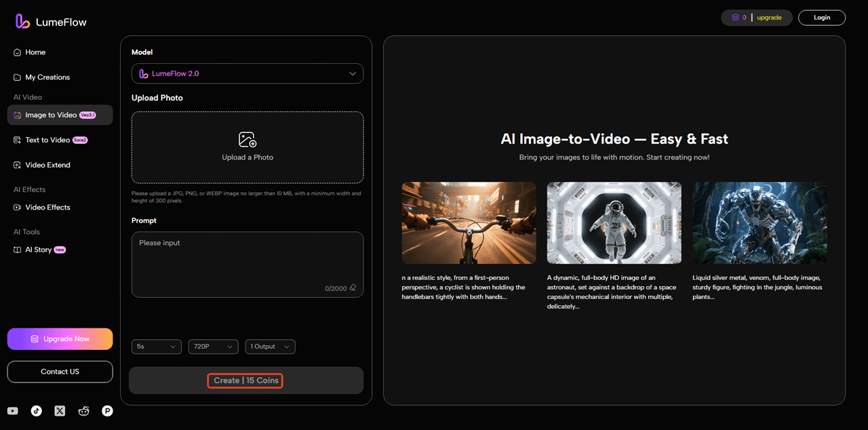
Task: Expand the 5s duration dropdown
Action: click(156, 347)
